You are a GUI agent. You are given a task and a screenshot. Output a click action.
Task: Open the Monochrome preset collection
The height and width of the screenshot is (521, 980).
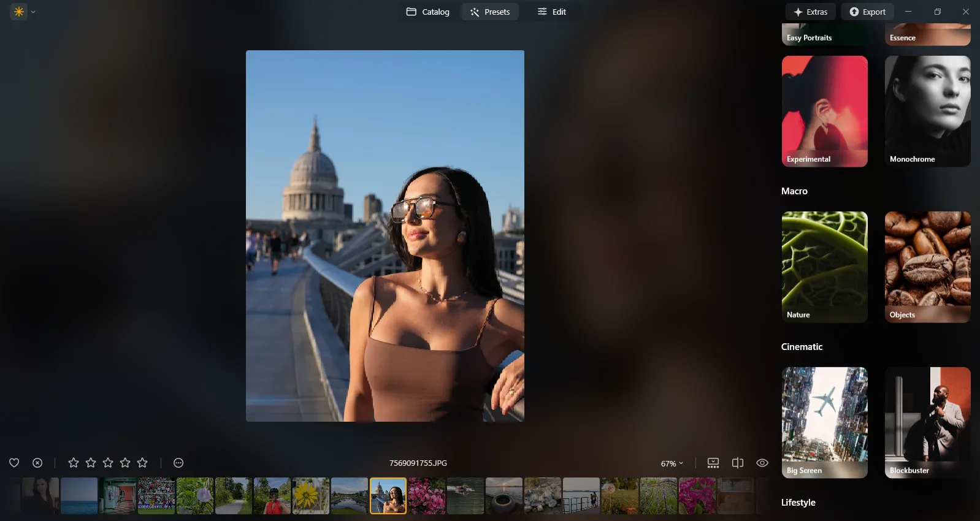point(928,112)
